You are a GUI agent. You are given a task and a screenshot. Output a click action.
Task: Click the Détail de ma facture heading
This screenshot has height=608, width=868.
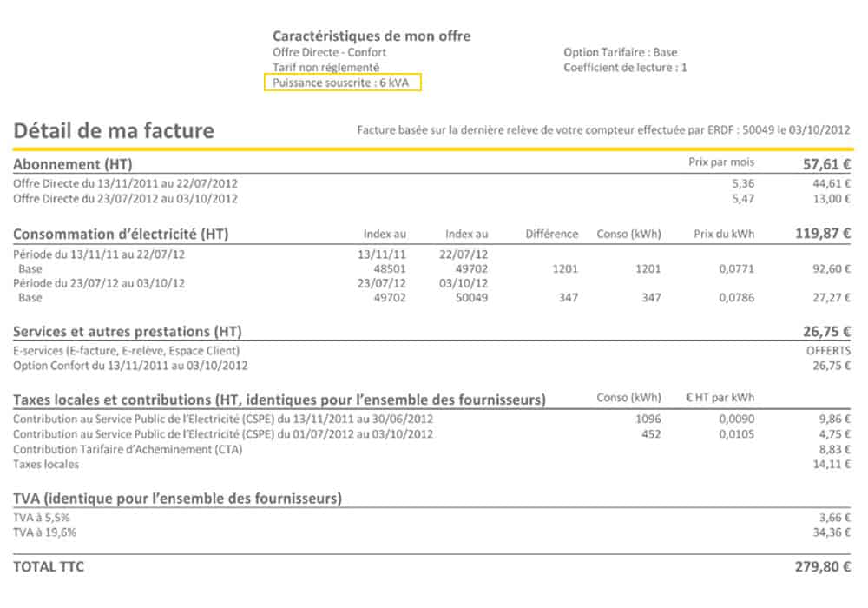[115, 130]
